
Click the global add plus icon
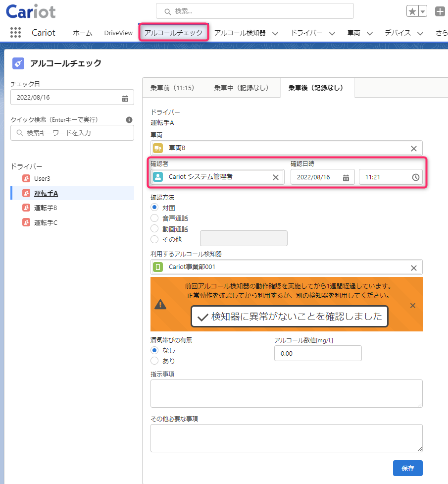click(x=440, y=11)
